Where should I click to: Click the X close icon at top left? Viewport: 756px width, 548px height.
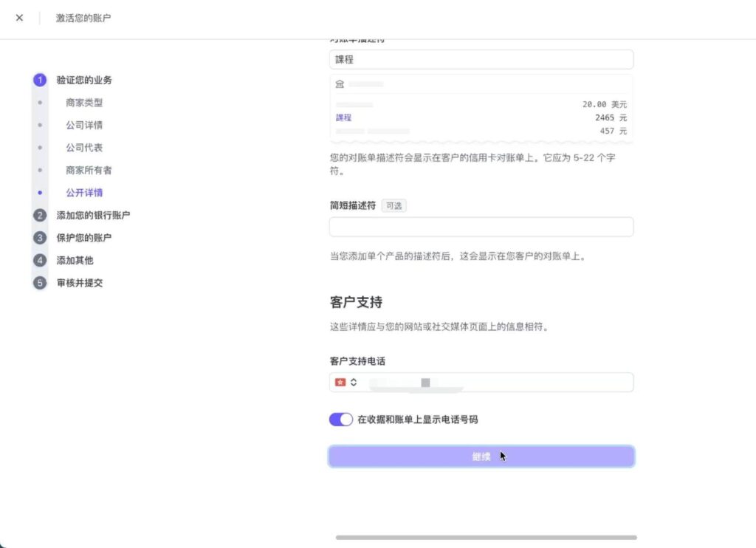[19, 18]
